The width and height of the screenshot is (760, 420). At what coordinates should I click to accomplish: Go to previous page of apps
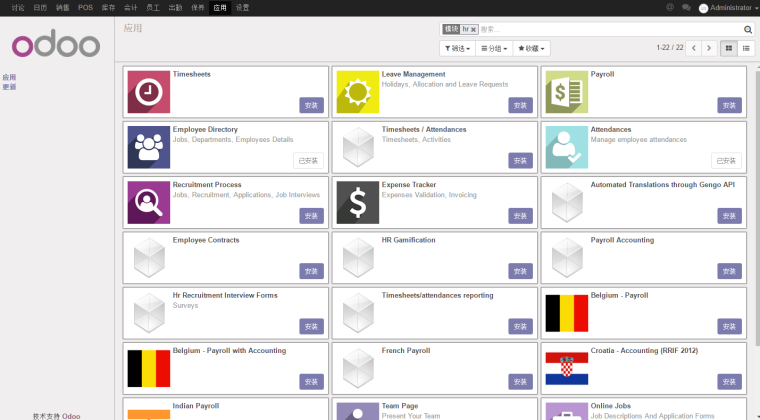click(x=694, y=48)
